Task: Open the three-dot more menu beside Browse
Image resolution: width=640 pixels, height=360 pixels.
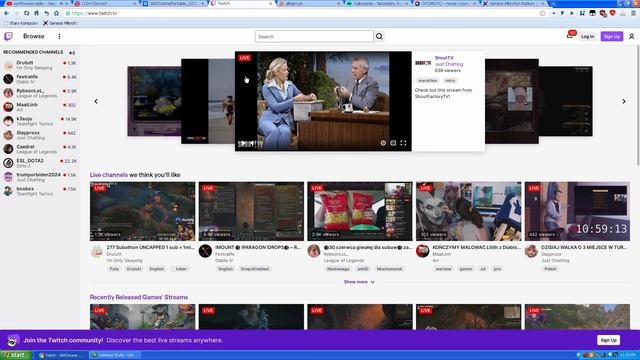Action: pyautogui.click(x=59, y=36)
